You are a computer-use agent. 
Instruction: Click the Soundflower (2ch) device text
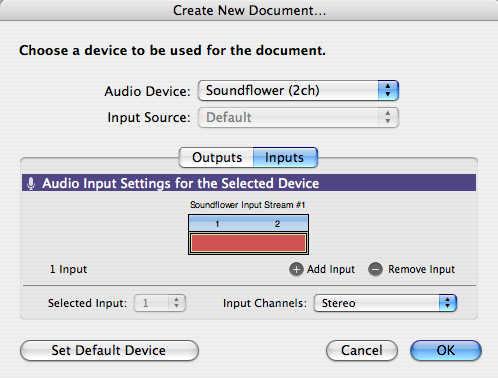(x=263, y=90)
